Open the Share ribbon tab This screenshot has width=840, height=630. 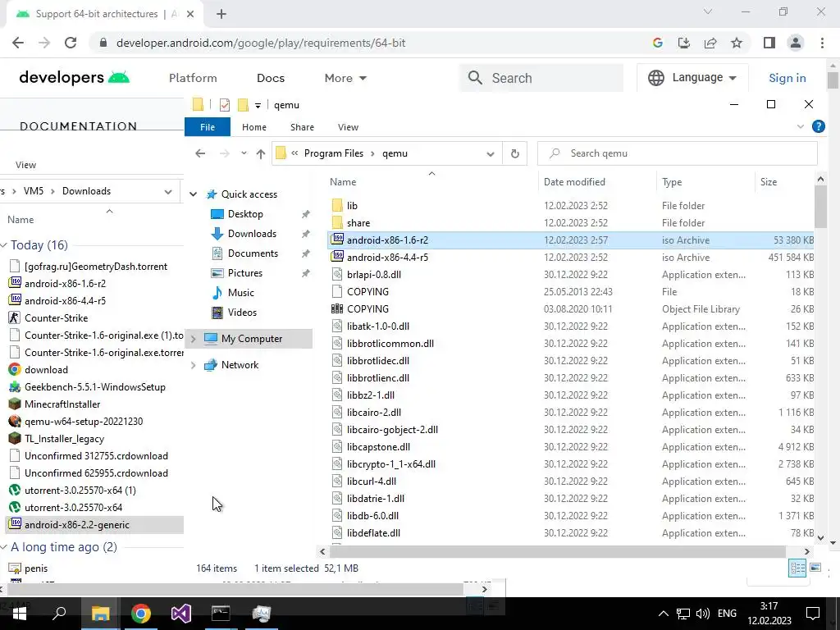(x=302, y=127)
